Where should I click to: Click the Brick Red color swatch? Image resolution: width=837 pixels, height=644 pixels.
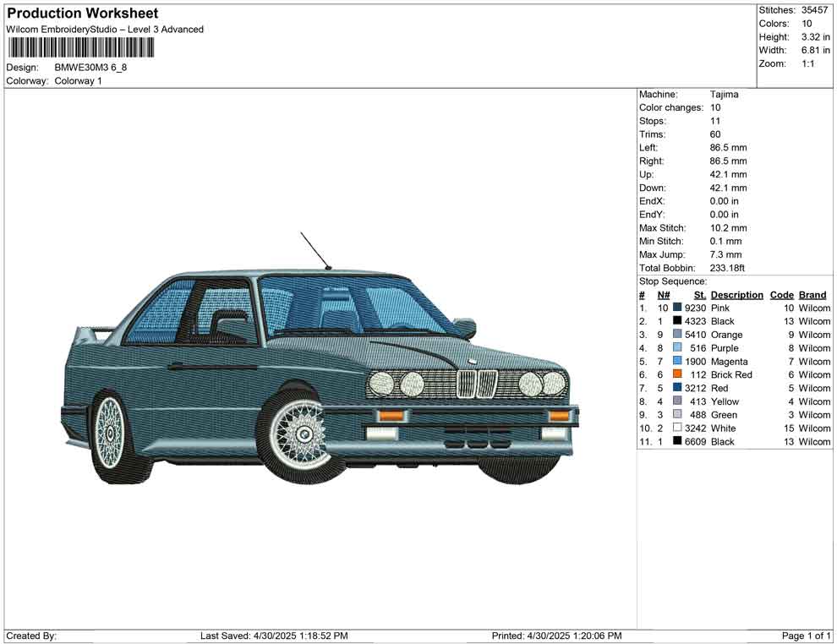(x=677, y=375)
